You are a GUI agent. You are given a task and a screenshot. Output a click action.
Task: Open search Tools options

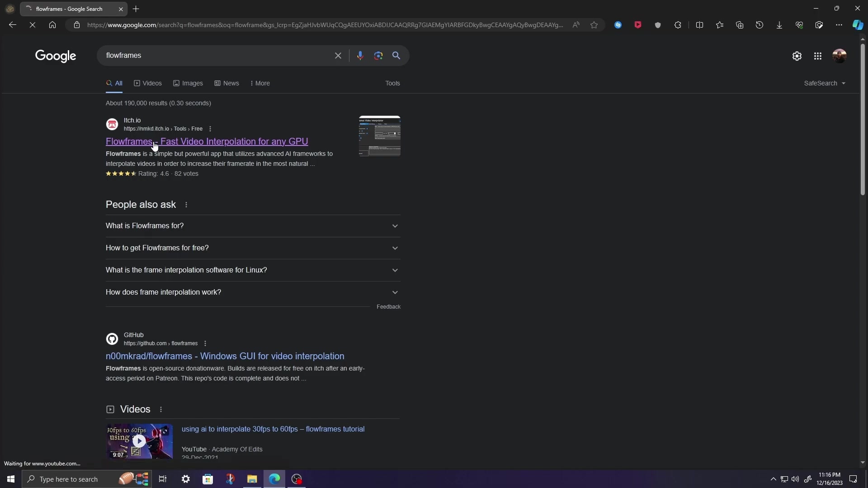392,83
